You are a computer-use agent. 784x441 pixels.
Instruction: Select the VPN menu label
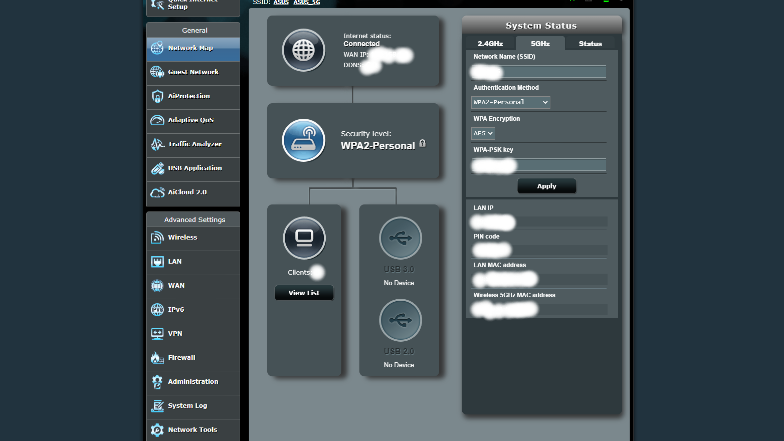click(175, 334)
